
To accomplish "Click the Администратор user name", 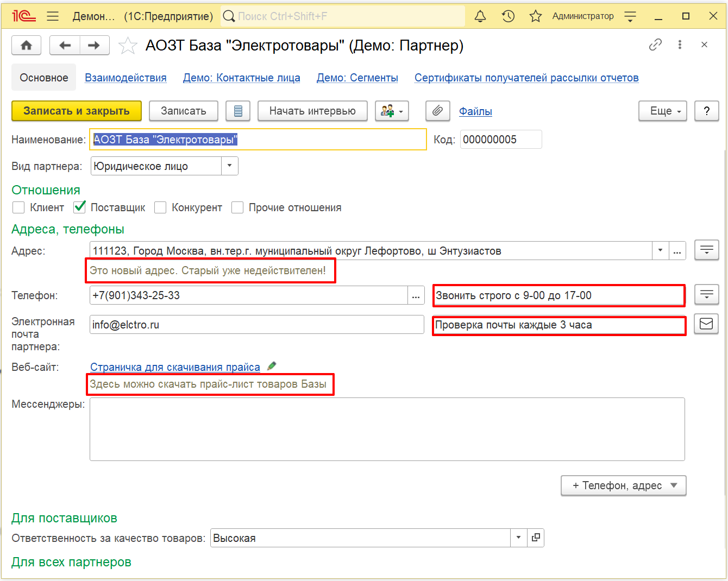I will [x=583, y=16].
